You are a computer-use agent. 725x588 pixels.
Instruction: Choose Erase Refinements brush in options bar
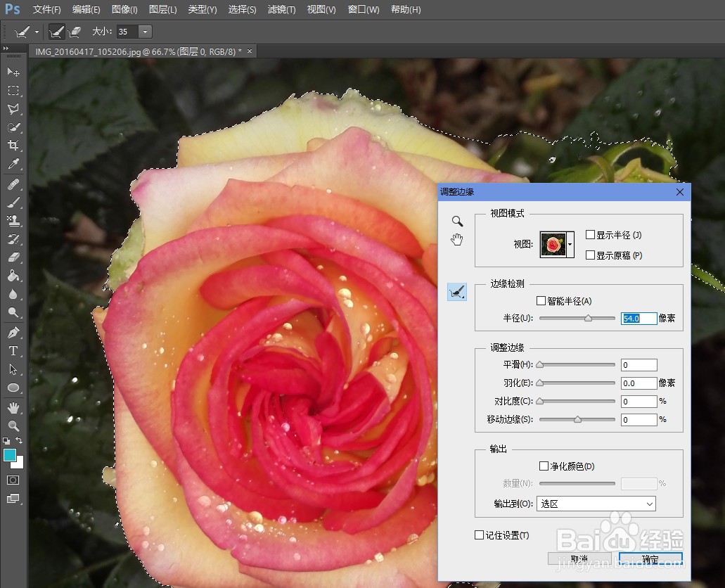75,32
